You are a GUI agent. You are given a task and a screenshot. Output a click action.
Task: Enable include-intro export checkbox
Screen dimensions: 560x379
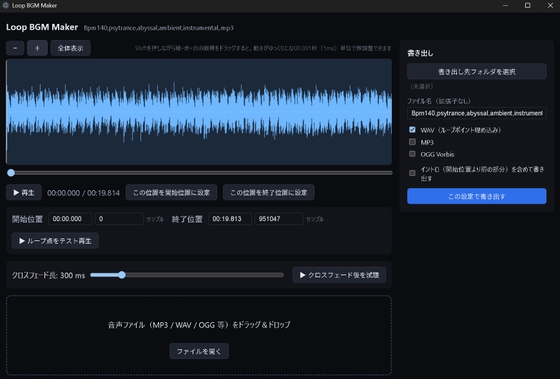412,173
